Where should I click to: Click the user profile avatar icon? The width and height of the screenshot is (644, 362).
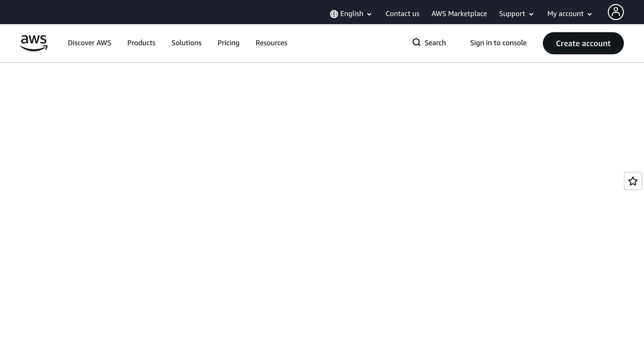(x=615, y=12)
